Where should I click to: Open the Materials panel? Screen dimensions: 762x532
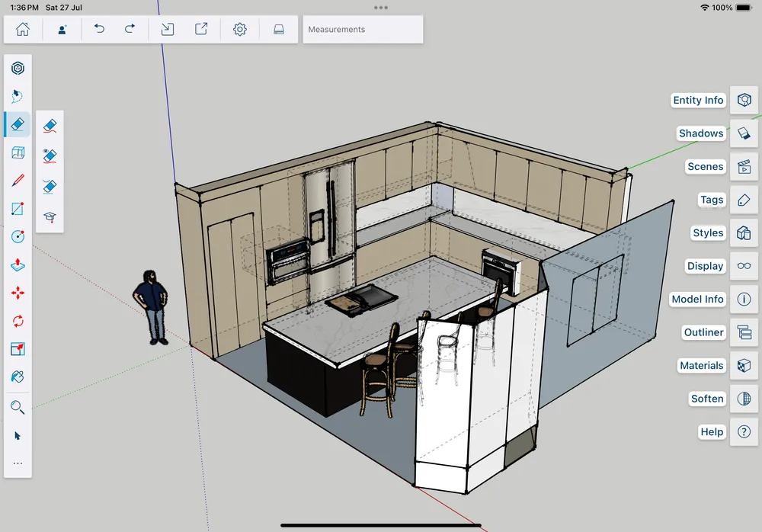click(x=744, y=366)
